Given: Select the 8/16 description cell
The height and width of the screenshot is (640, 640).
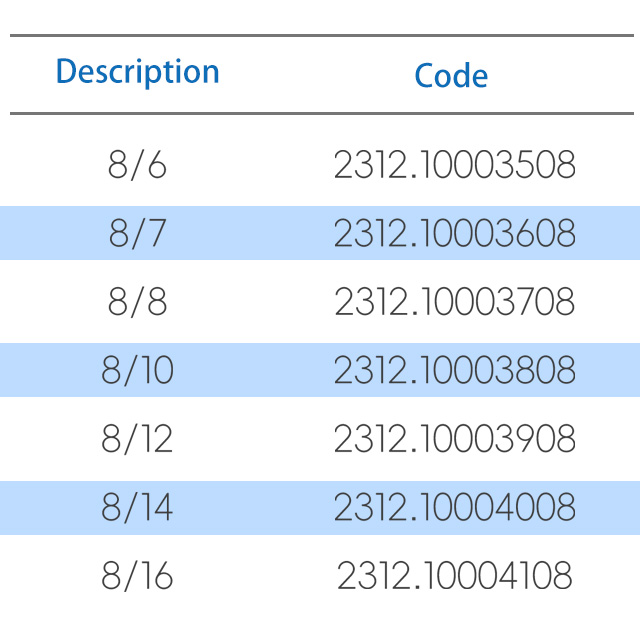Looking at the screenshot, I should pos(137,576).
